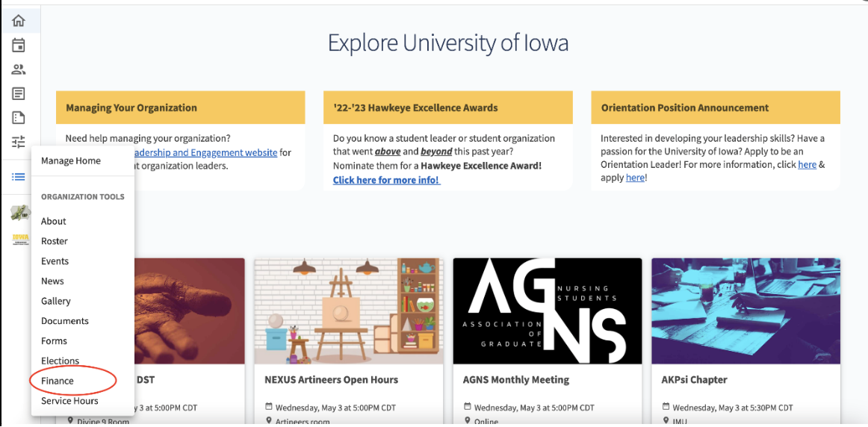The height and width of the screenshot is (427, 868).
Task: Click the ''22-'23 Hawkeye Excellence Awards' header
Action: 448,107
